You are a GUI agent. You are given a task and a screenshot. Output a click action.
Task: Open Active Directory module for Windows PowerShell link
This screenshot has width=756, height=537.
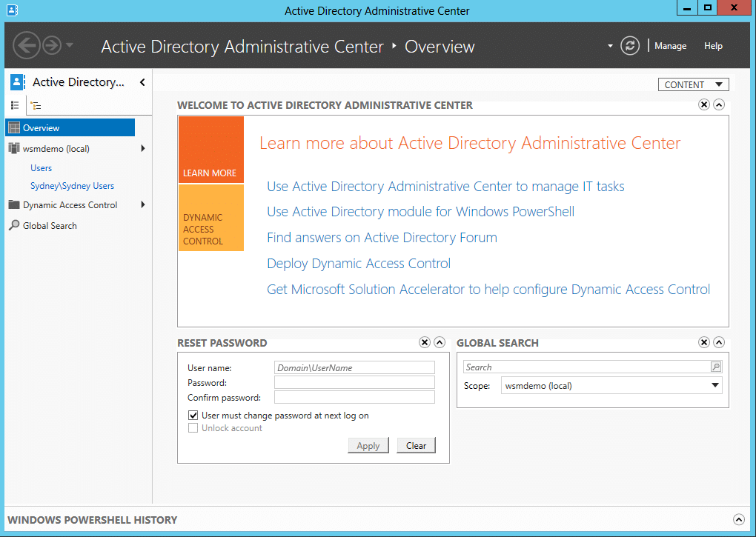click(420, 212)
